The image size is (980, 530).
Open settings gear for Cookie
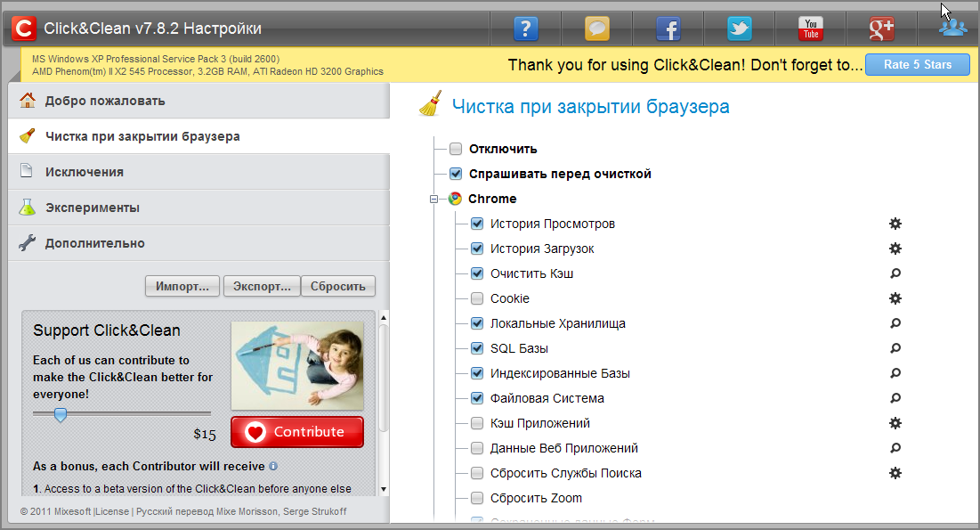tap(895, 298)
